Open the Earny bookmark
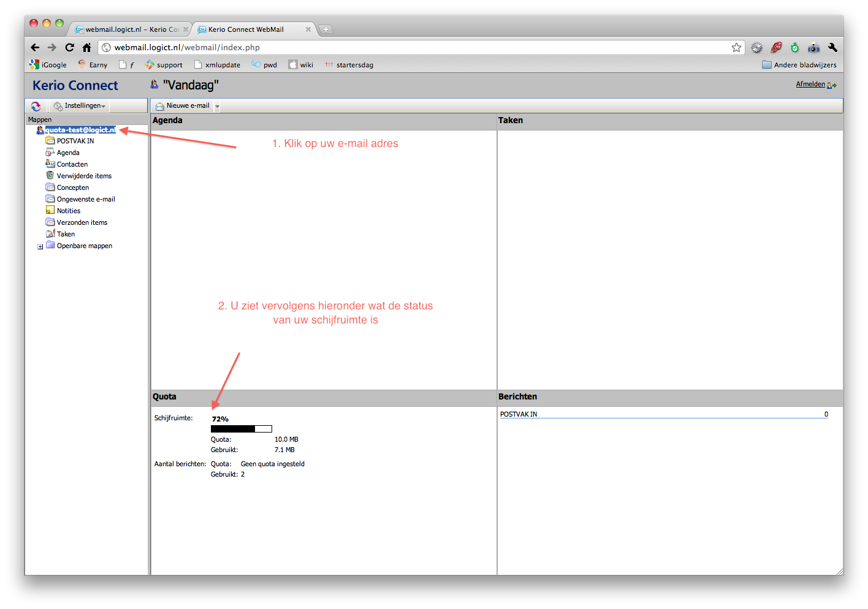The height and width of the screenshot is (609, 868). click(x=93, y=64)
